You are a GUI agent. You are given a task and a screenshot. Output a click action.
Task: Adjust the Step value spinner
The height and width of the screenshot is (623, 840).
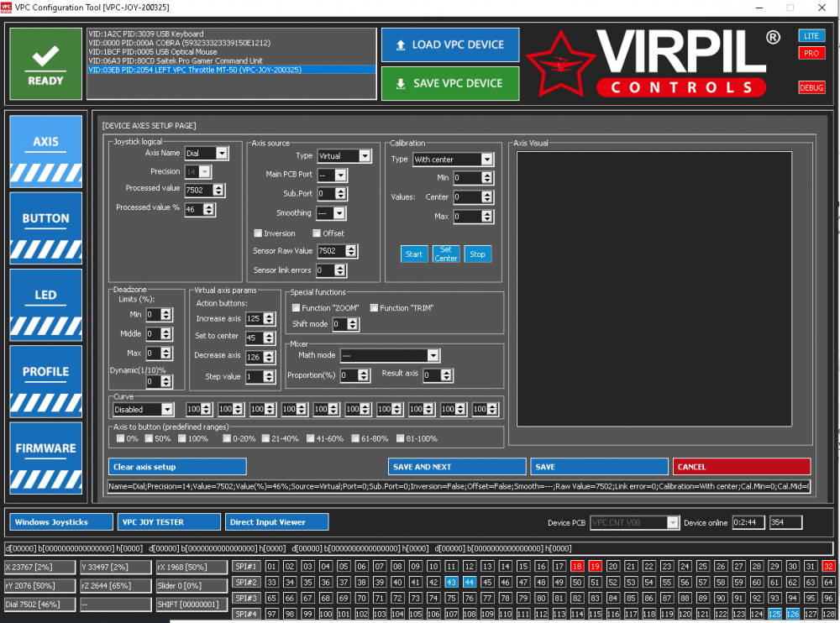(x=269, y=377)
